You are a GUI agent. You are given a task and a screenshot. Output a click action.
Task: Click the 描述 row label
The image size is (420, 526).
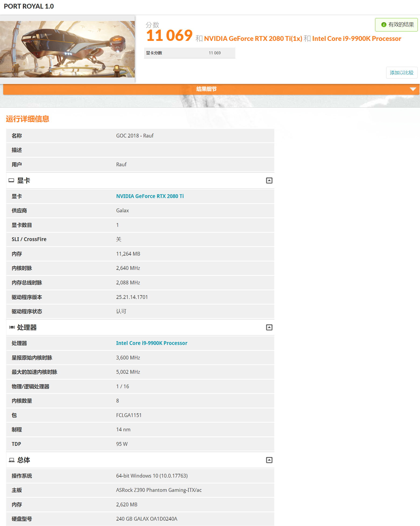point(17,150)
